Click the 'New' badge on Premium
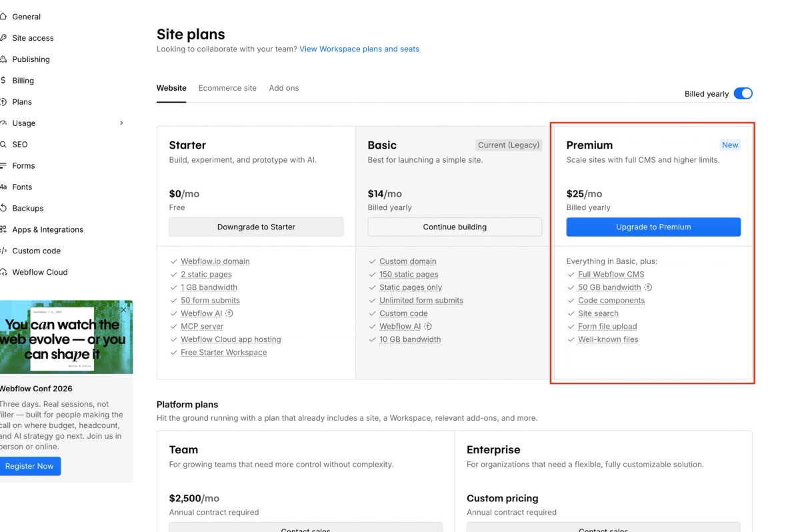This screenshot has height=532, width=800. (x=730, y=145)
